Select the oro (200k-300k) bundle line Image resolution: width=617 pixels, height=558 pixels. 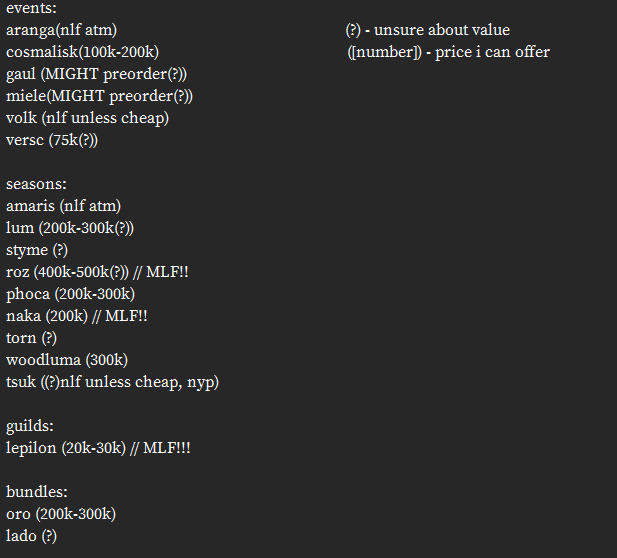click(x=61, y=514)
